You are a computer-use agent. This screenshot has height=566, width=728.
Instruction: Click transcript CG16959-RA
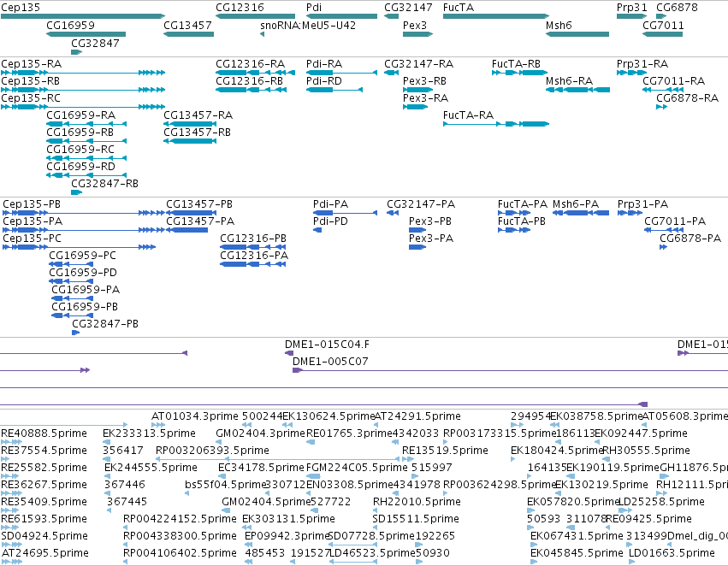tap(80, 115)
